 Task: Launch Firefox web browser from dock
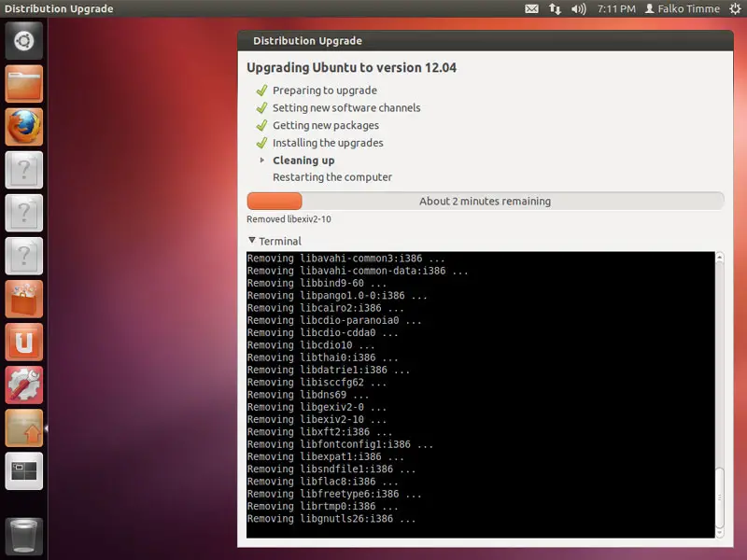[x=24, y=127]
